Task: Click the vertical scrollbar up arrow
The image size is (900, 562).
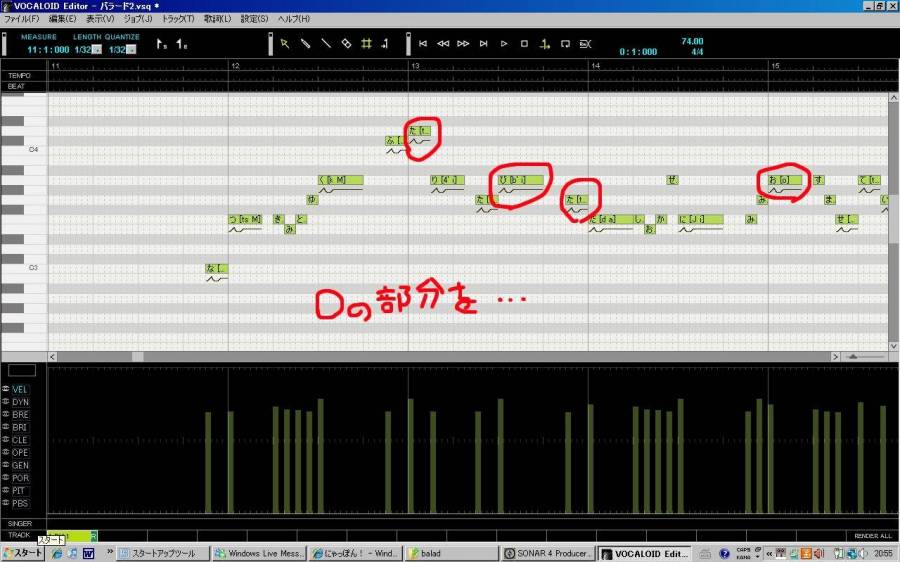Action: 894,98
